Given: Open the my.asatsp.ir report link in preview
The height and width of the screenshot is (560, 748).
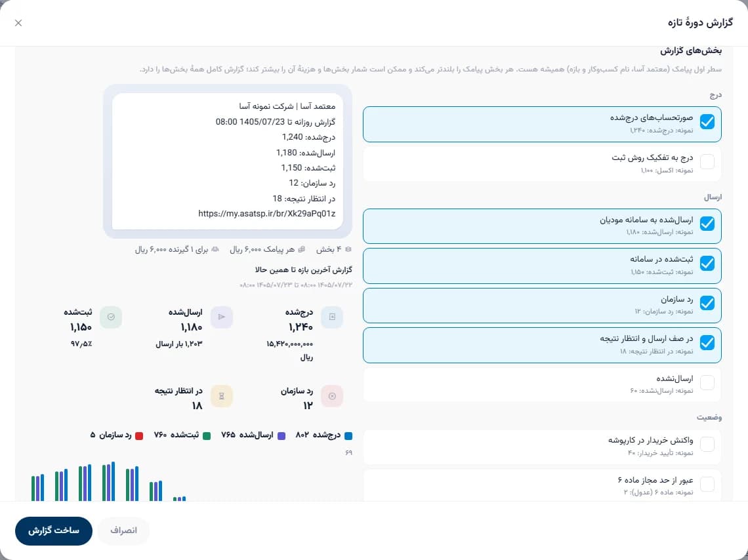Looking at the screenshot, I should point(266,214).
